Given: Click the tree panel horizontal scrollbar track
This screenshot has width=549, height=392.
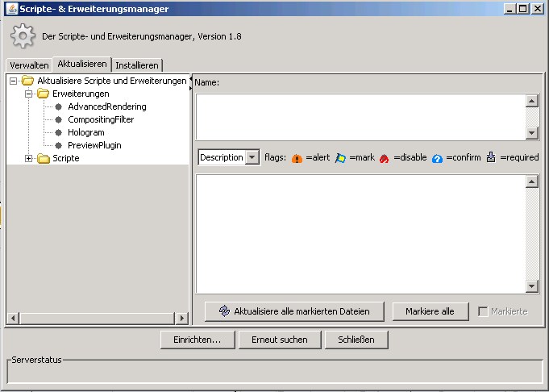Looking at the screenshot, I should tap(98, 318).
